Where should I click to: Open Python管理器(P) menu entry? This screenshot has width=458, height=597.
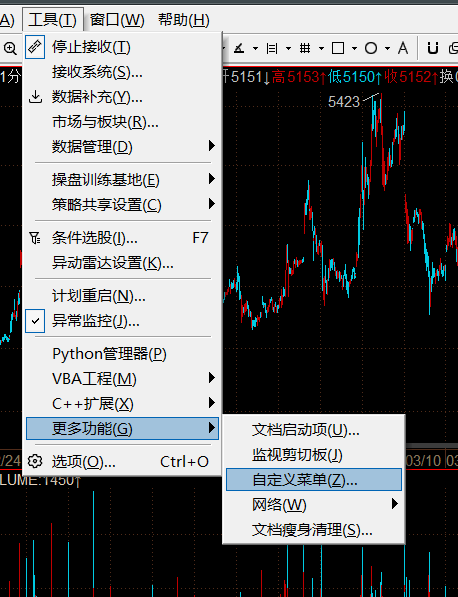pos(122,354)
